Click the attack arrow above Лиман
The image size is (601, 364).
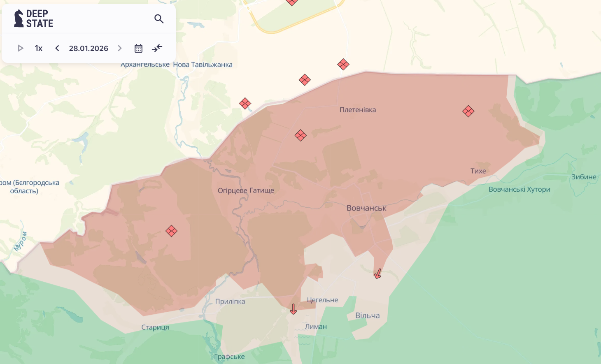click(x=293, y=309)
